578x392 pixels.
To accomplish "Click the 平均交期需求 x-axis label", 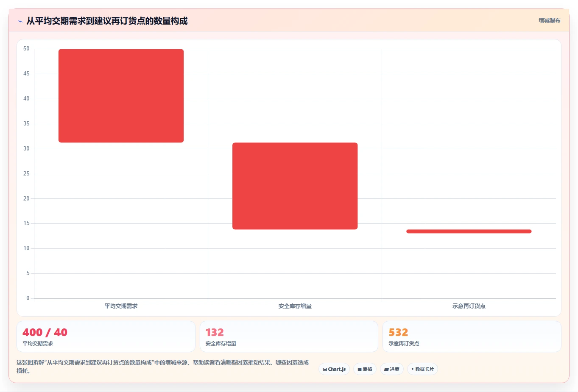I will coord(121,306).
